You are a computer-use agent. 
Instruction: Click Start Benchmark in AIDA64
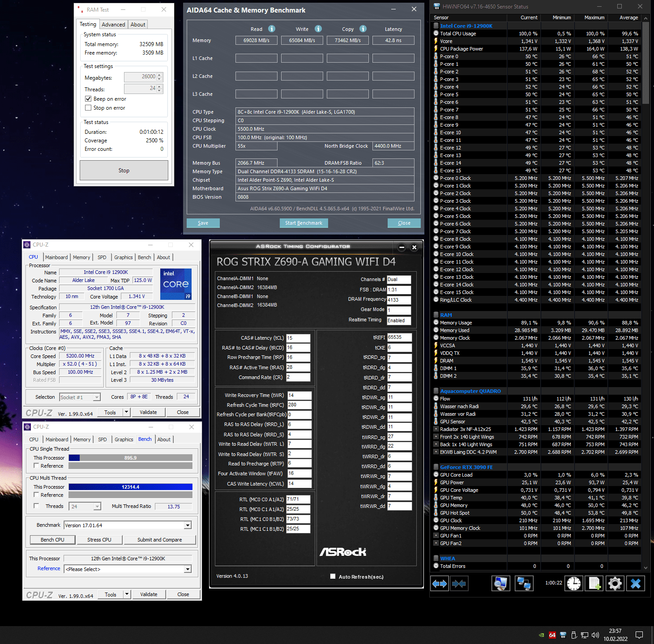[304, 223]
